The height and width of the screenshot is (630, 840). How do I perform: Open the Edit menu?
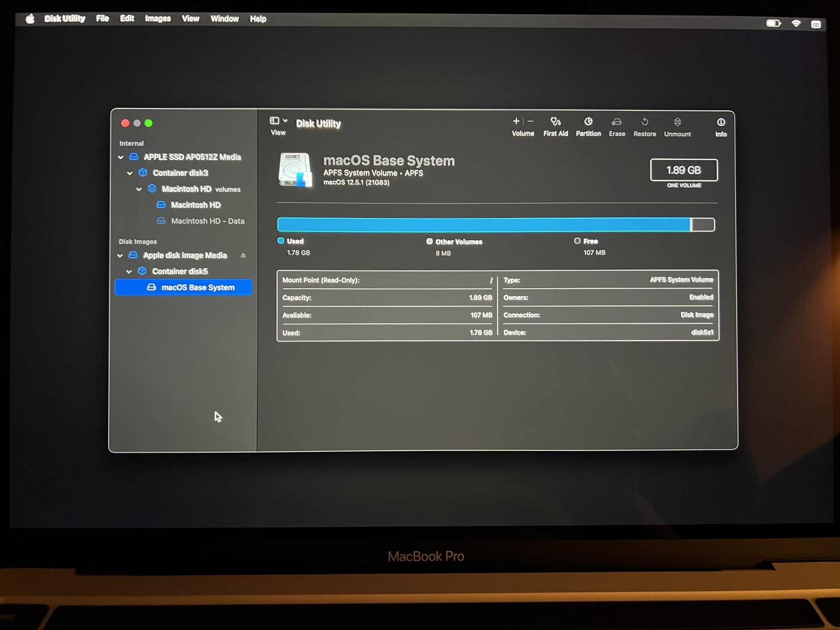pyautogui.click(x=127, y=18)
